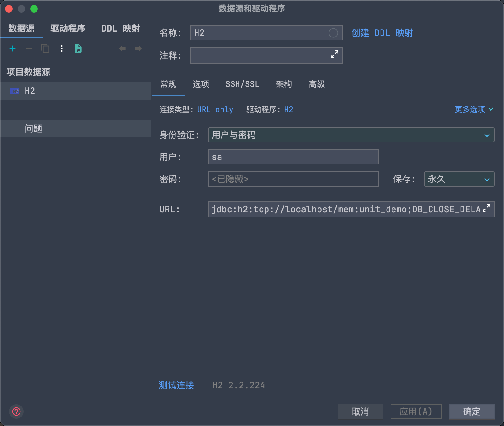Viewport: 504px width, 426px height.
Task: Click 测试连接 to test the connection
Action: pos(176,385)
